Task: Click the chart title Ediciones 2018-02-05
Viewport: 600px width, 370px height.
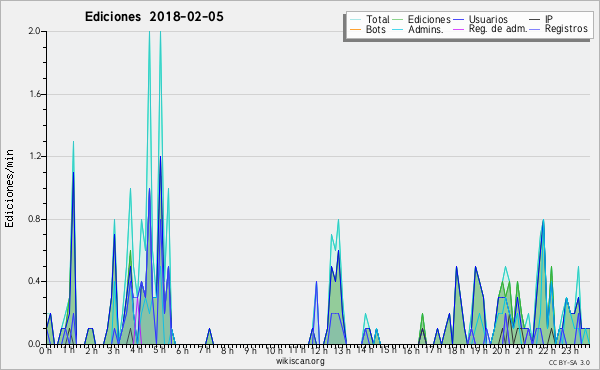Action: click(x=154, y=17)
